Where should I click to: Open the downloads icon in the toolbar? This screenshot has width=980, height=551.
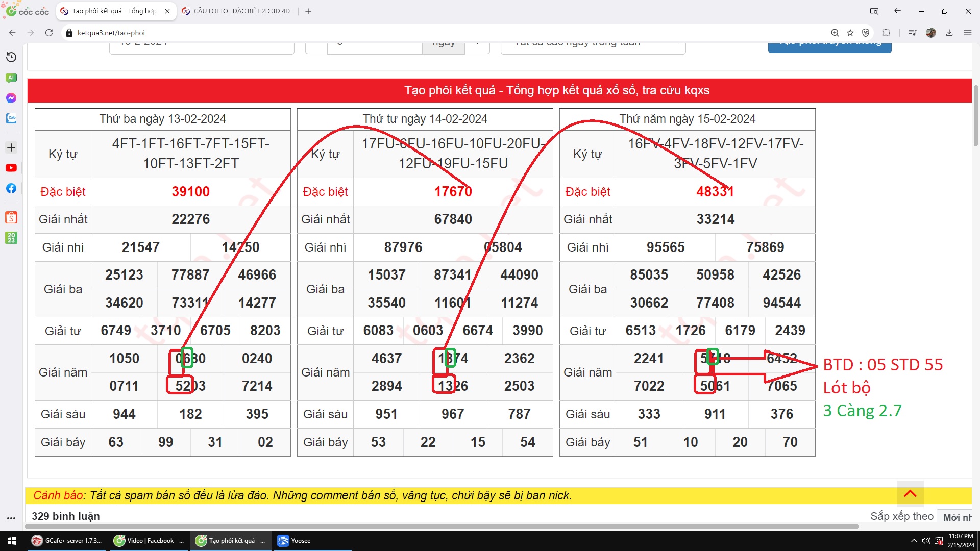(949, 33)
